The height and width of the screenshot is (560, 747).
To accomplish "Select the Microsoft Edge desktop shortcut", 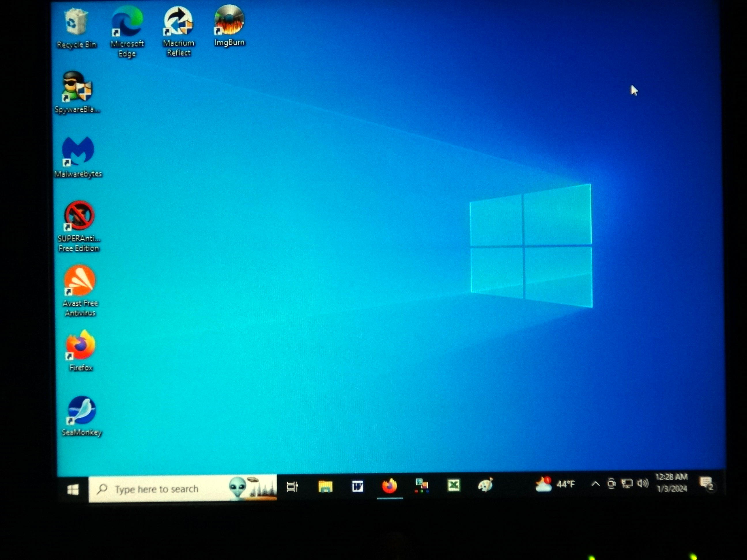I will (127, 32).
